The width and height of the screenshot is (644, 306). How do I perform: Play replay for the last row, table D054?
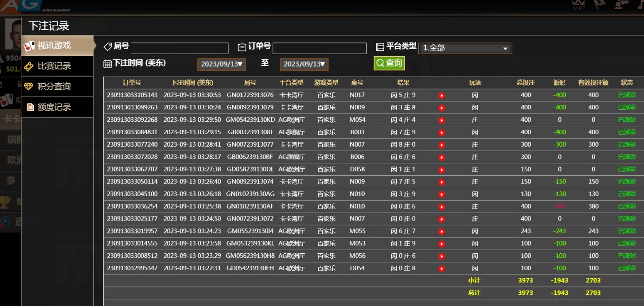pos(441,268)
